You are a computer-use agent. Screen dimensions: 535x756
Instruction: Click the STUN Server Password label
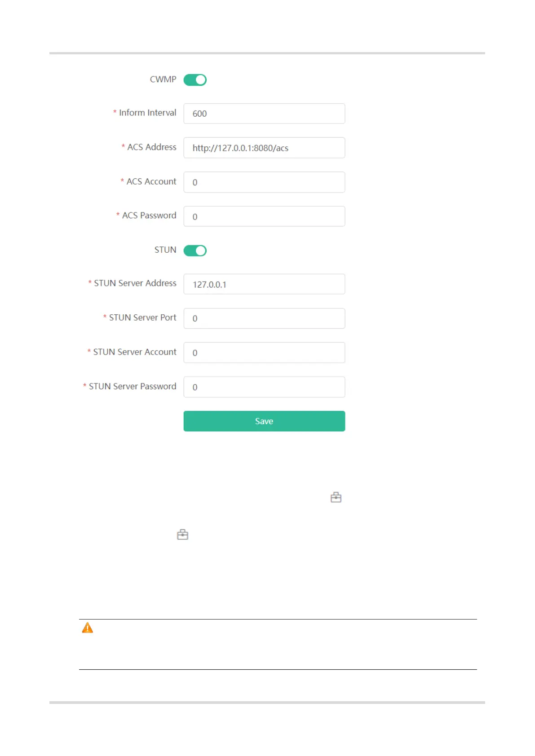[x=133, y=387]
